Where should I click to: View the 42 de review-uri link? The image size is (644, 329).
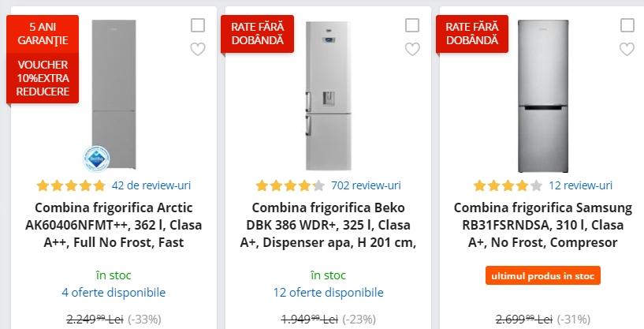[151, 185]
